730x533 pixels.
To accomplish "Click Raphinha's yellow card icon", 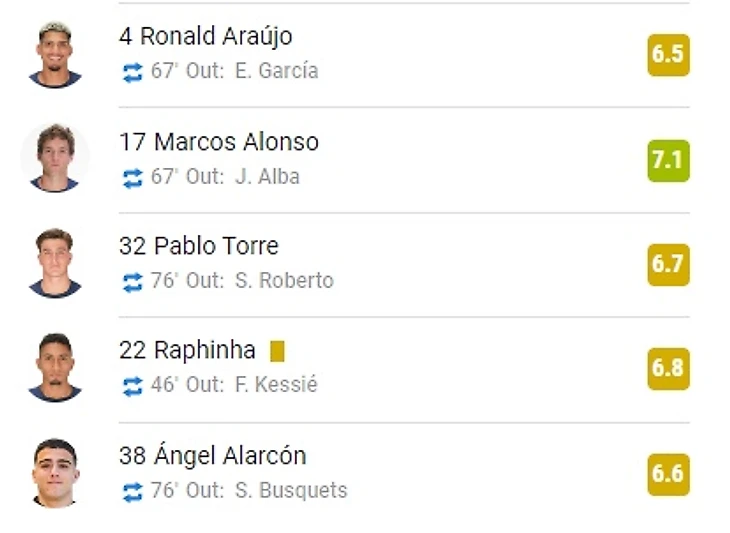I will pyautogui.click(x=277, y=351).
